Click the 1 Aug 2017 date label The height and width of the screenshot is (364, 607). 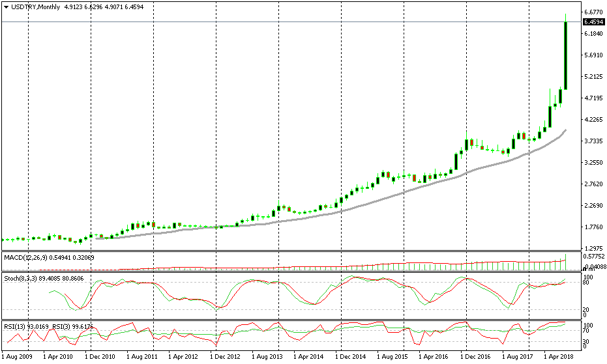point(518,356)
